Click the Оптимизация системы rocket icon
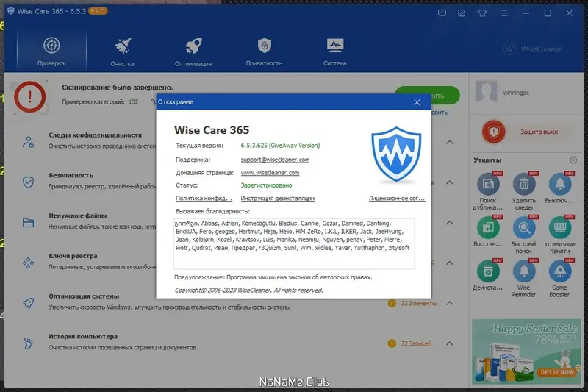588x392 pixels. [x=28, y=303]
